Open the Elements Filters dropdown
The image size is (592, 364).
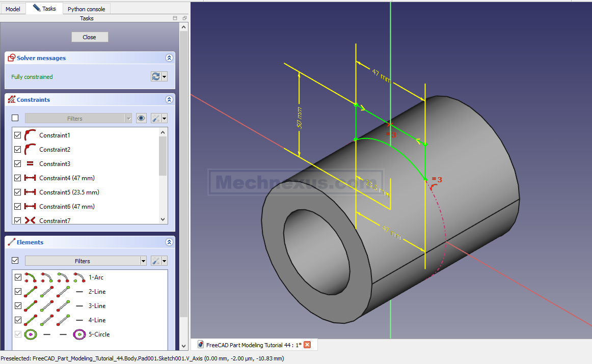86,261
